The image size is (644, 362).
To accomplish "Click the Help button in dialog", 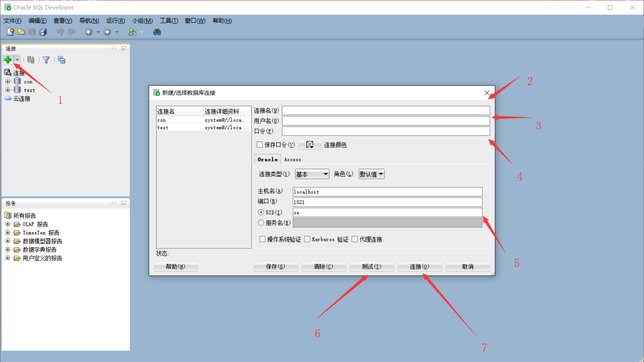I will point(175,266).
